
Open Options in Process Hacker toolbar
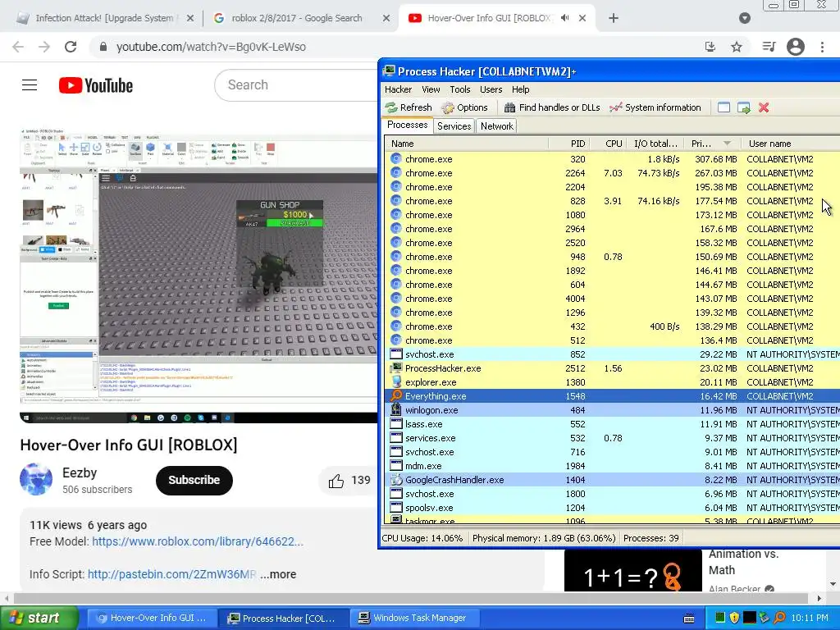(x=464, y=107)
